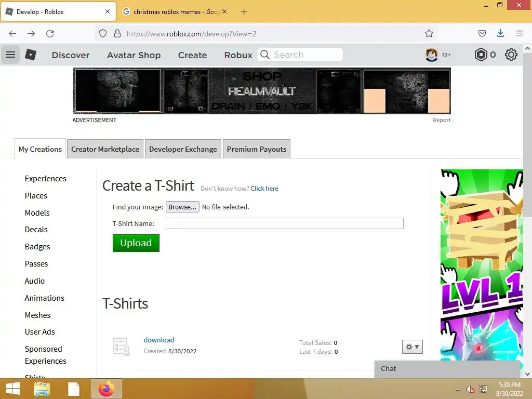532x399 pixels.
Task: Open the Roblox settings gear icon
Action: click(x=511, y=55)
